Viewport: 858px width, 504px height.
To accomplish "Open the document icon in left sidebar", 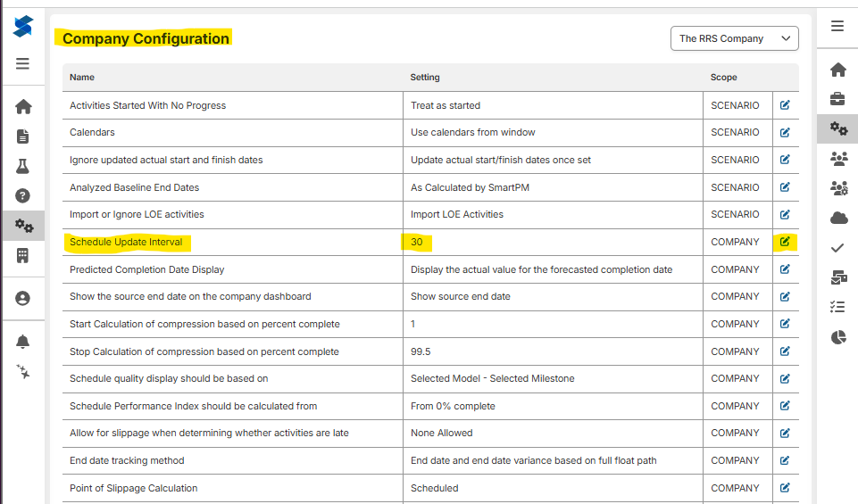I will (x=22, y=136).
